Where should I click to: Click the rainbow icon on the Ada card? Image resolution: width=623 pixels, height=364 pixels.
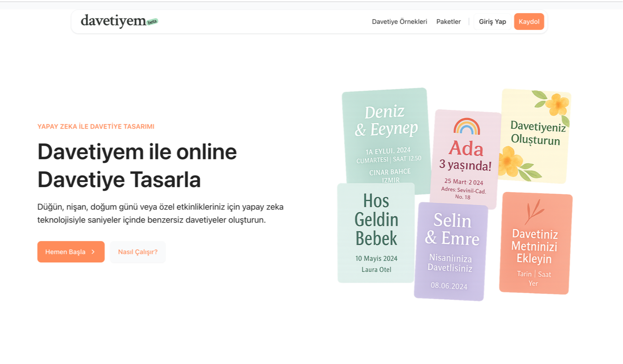pos(466,127)
